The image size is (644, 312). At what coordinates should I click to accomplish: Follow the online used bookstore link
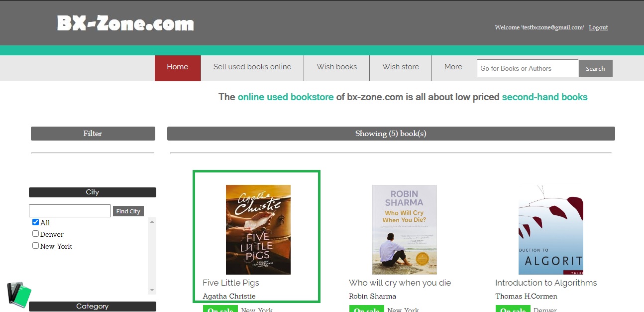coord(286,97)
